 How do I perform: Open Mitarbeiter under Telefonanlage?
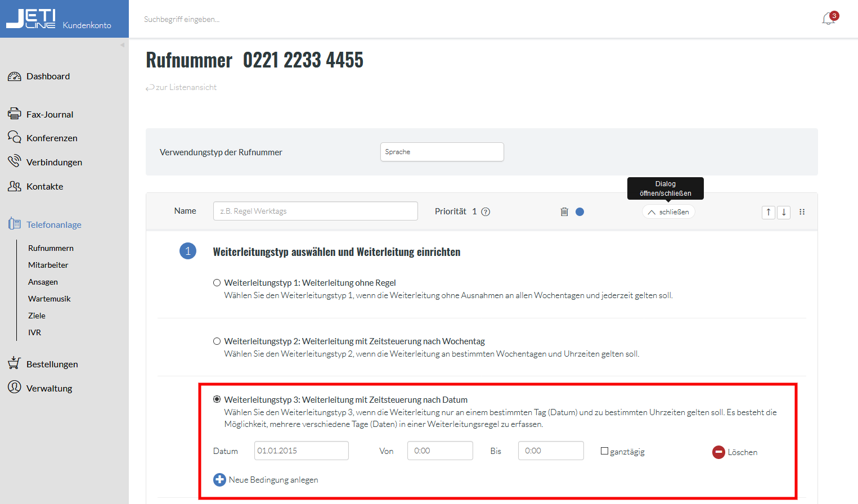pos(48,265)
